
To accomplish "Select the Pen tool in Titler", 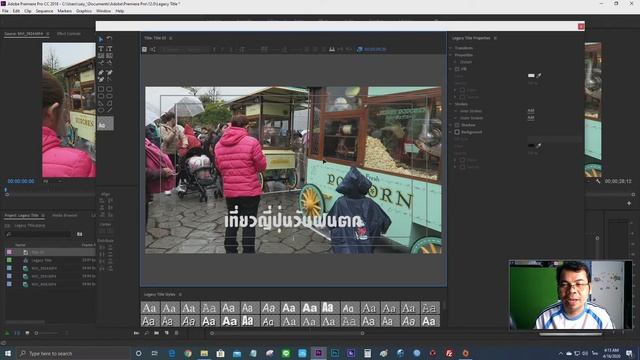I will tap(101, 72).
